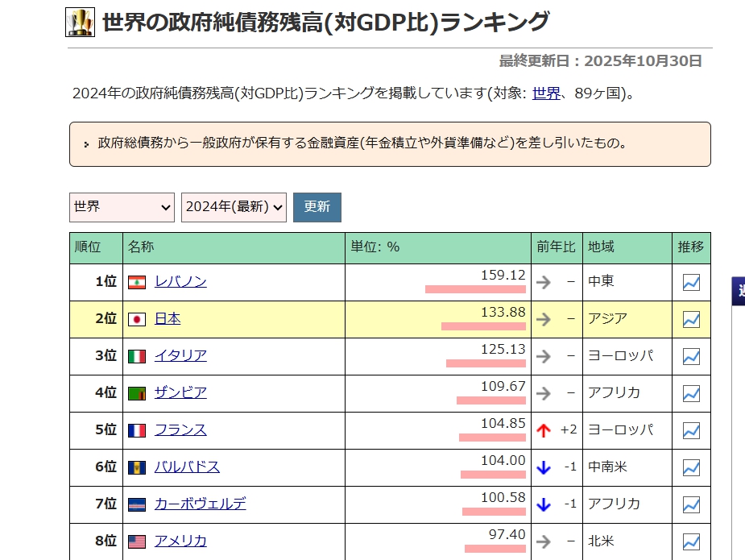The width and height of the screenshot is (745, 560).
Task: Click the カーボヴェルデ country link
Action: [200, 504]
